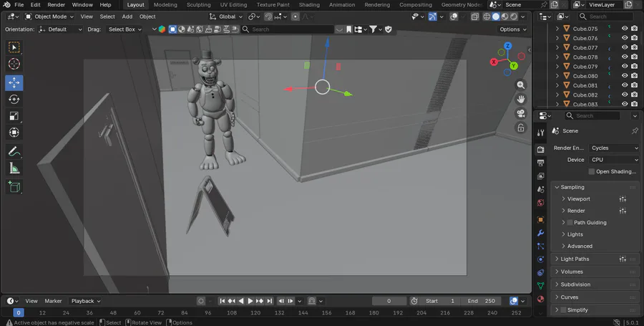Click the Play animation button
The image size is (644, 326).
250,301
